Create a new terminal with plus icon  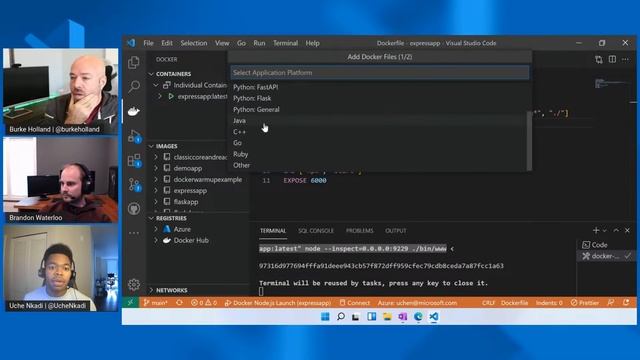tap(596, 231)
